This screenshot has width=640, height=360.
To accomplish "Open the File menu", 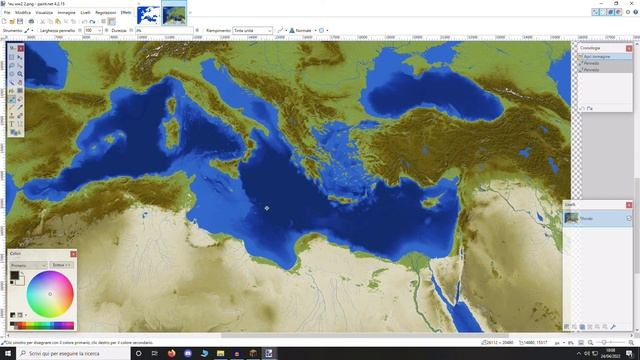I will (7, 13).
